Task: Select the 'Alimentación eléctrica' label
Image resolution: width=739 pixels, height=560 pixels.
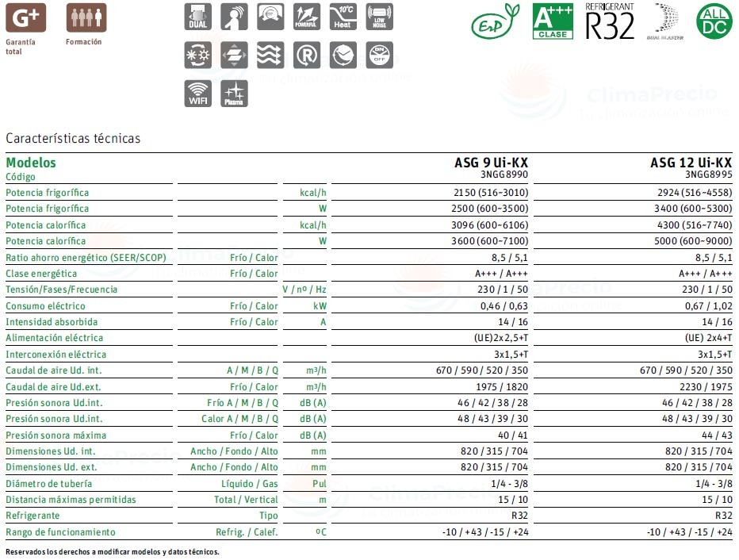Action: pos(54,338)
